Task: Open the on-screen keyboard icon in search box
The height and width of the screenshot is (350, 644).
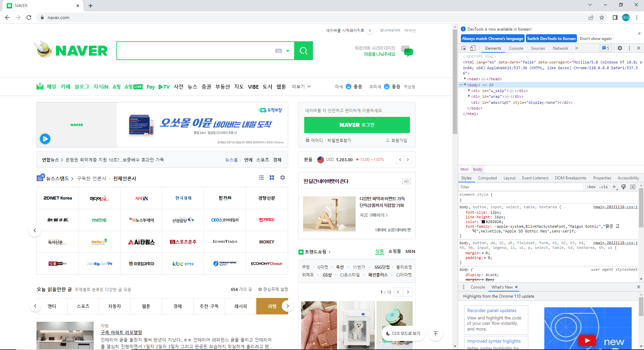Action: (278, 51)
